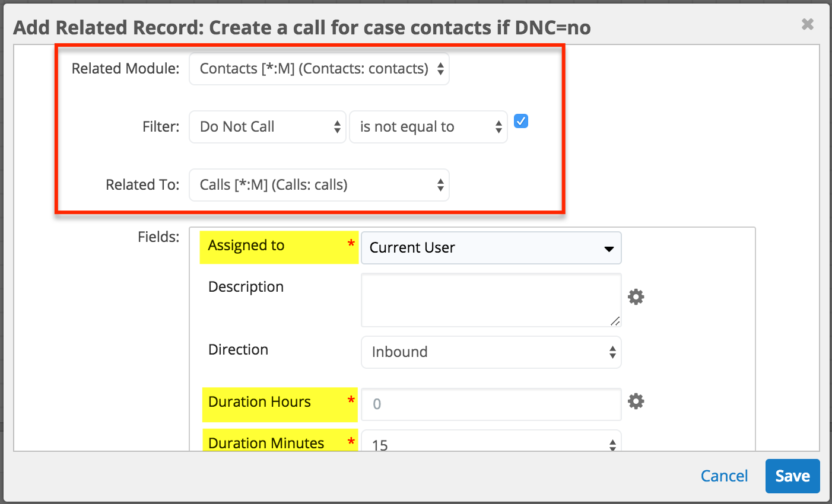Click the Direction field label

point(238,350)
